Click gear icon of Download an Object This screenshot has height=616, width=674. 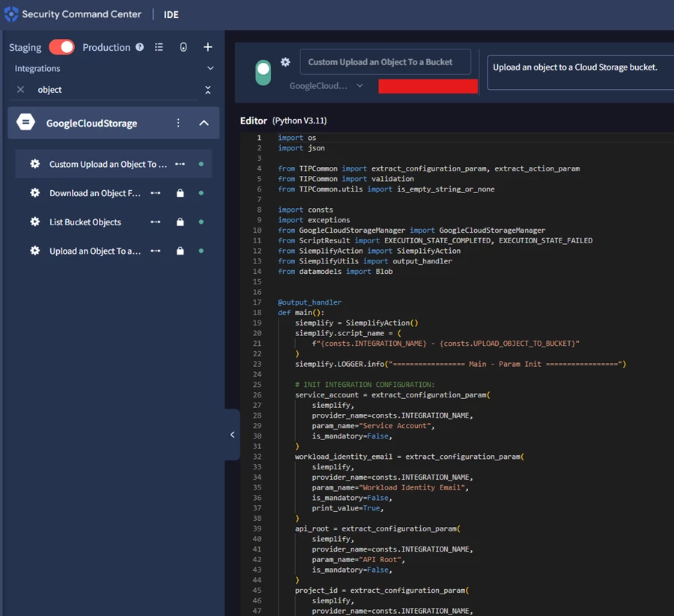tap(34, 193)
